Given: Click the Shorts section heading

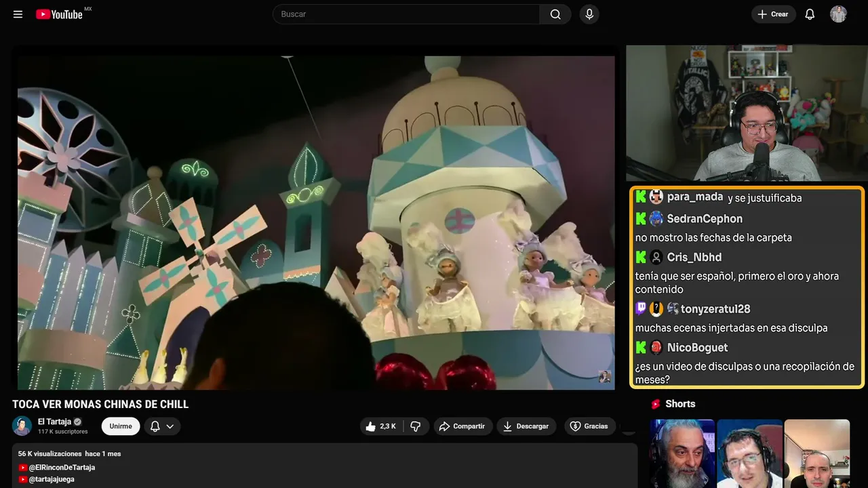Looking at the screenshot, I should 680,404.
